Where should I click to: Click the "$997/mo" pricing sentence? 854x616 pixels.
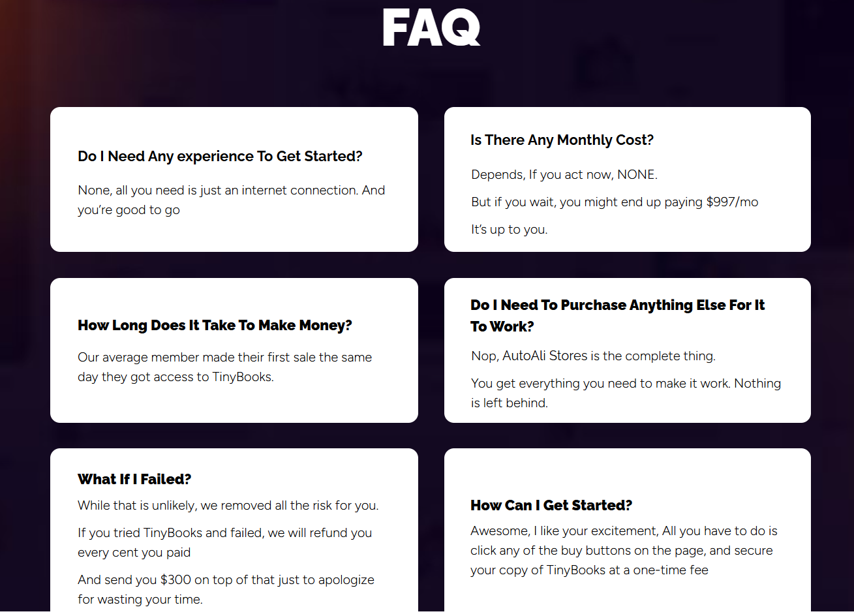tap(615, 202)
